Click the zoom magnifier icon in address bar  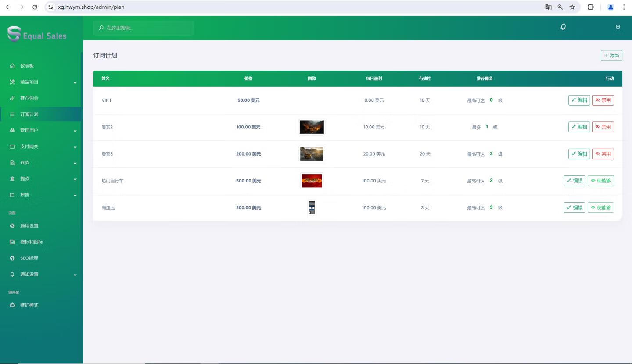click(560, 7)
